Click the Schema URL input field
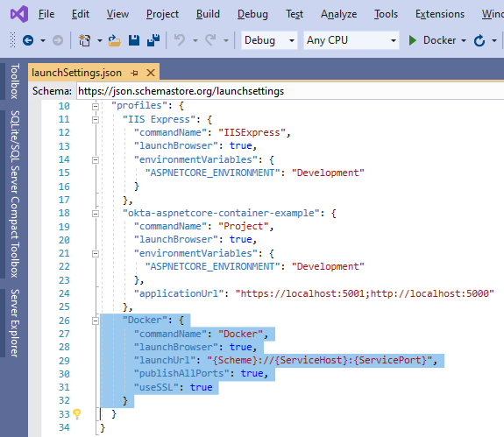Image resolution: width=504 pixels, height=437 pixels. coord(290,91)
